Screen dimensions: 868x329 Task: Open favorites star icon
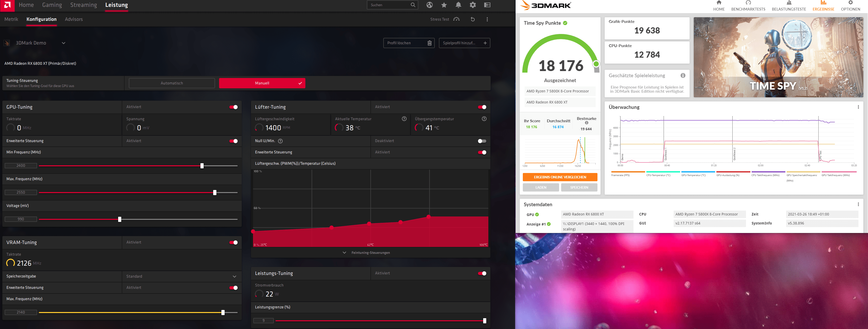point(444,5)
